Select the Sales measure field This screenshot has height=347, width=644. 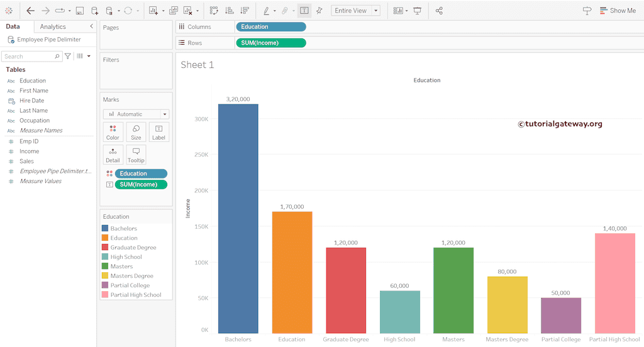tap(26, 161)
